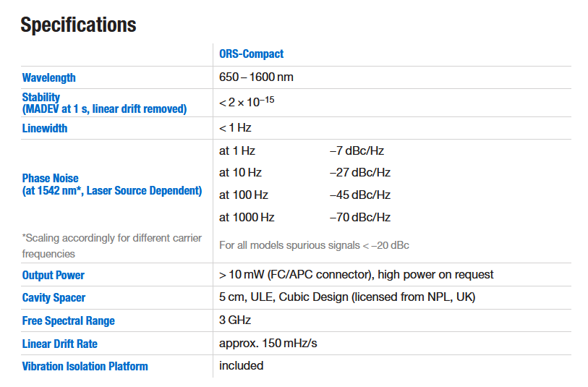Click the Specifications heading
588x387 pixels.
[x=78, y=25]
